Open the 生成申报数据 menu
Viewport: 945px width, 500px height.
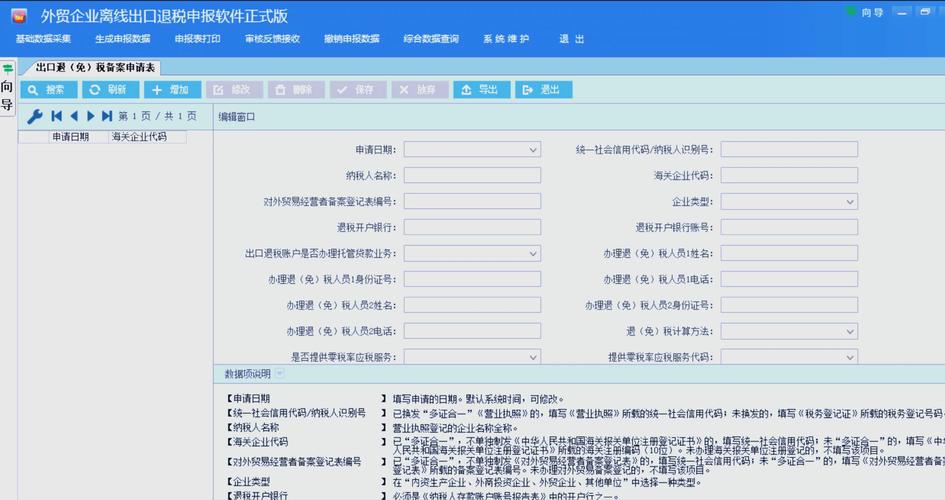(x=123, y=39)
